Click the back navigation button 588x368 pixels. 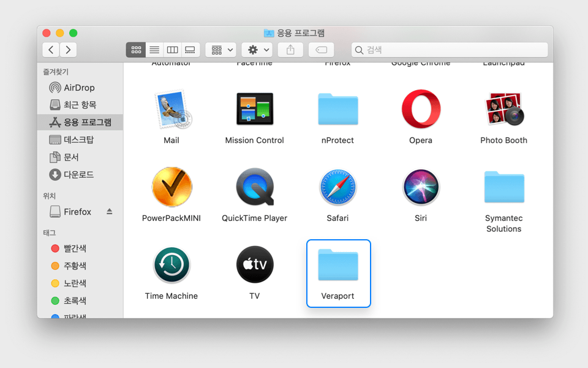(x=51, y=50)
